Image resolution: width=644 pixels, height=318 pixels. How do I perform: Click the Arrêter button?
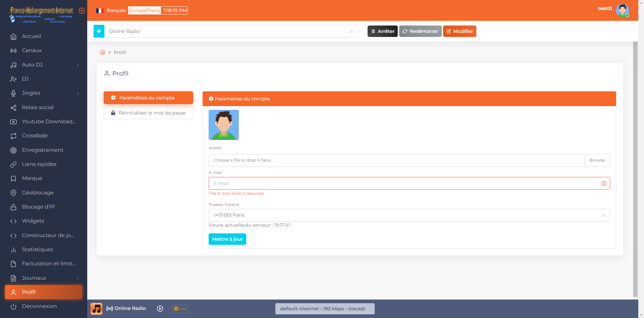382,31
